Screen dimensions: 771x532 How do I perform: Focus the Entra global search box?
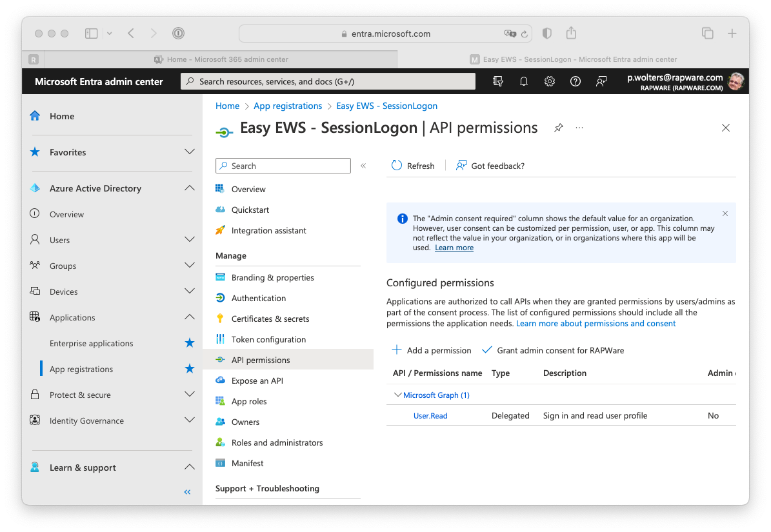click(x=328, y=81)
